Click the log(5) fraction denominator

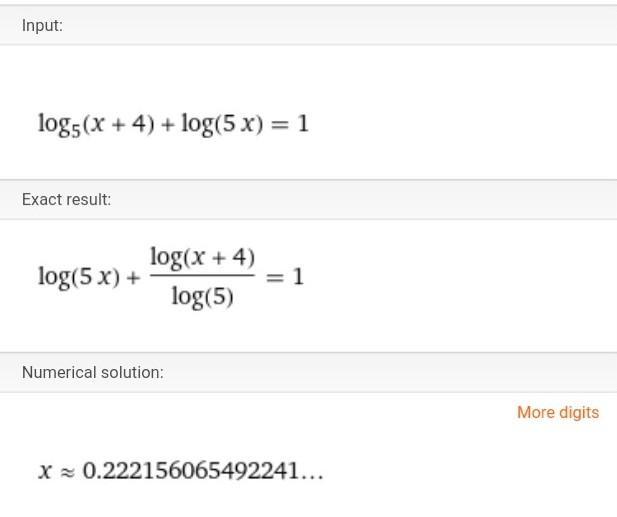pyautogui.click(x=203, y=296)
